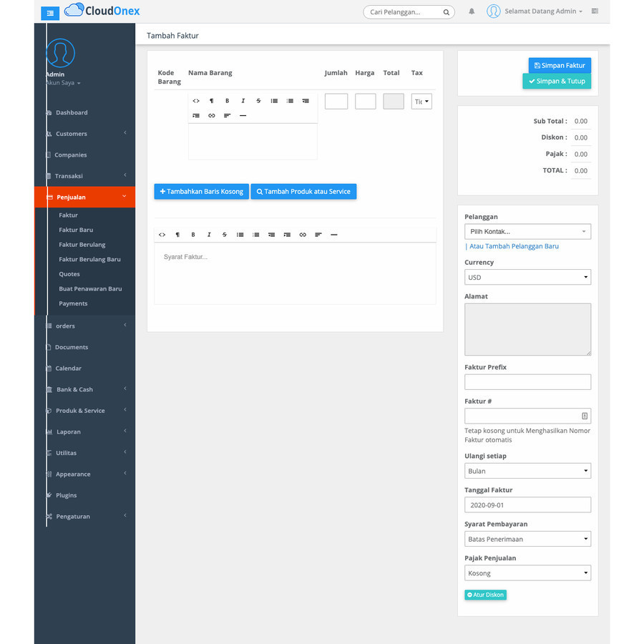The image size is (644, 644).
Task: Select the Faktur Berulang menu item
Action: point(81,244)
